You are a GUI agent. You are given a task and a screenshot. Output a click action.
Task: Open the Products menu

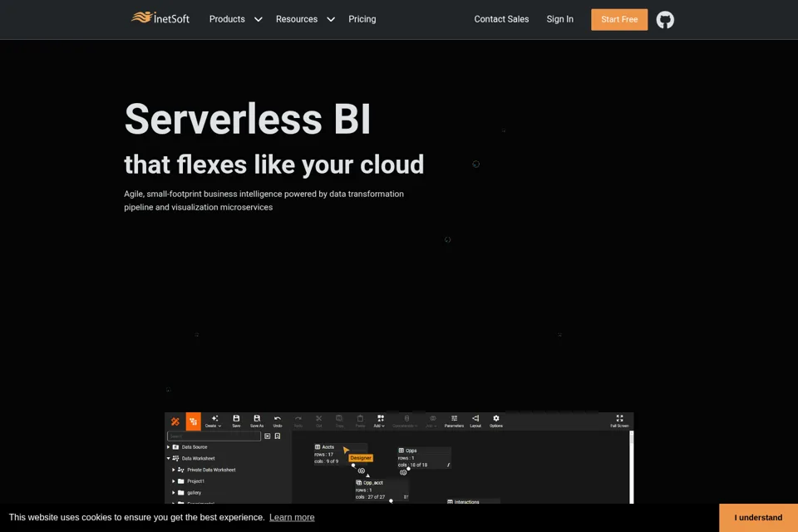click(227, 19)
